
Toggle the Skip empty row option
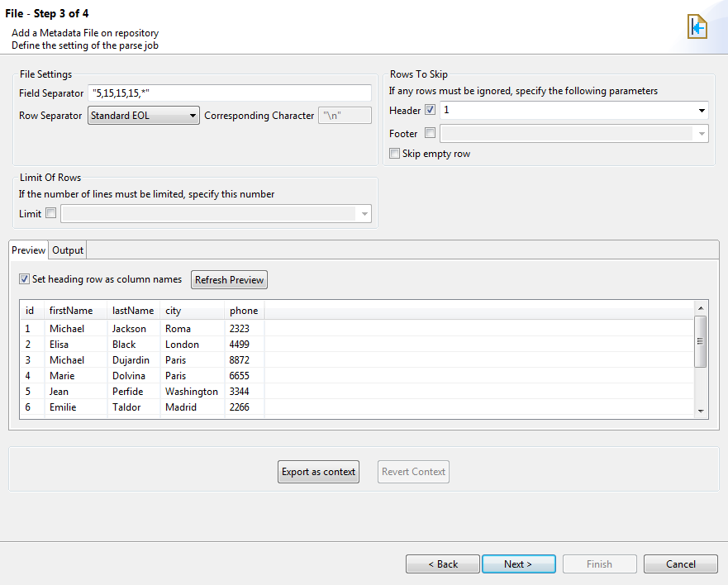click(394, 153)
